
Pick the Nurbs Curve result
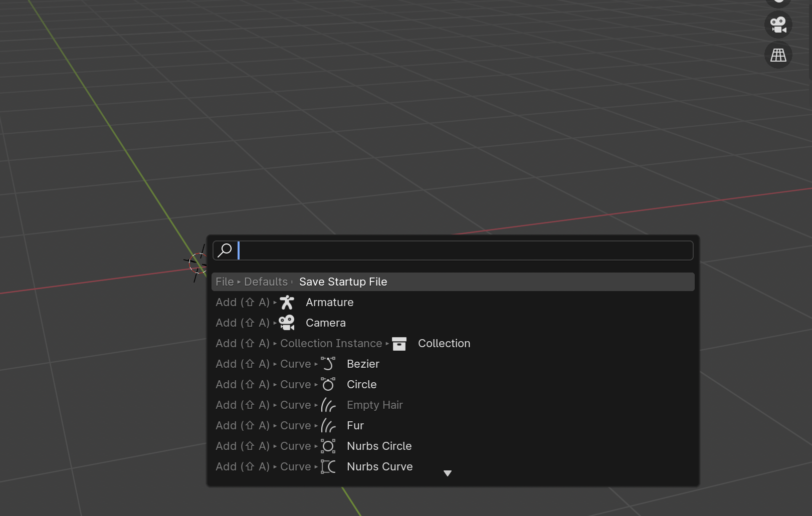(x=453, y=466)
